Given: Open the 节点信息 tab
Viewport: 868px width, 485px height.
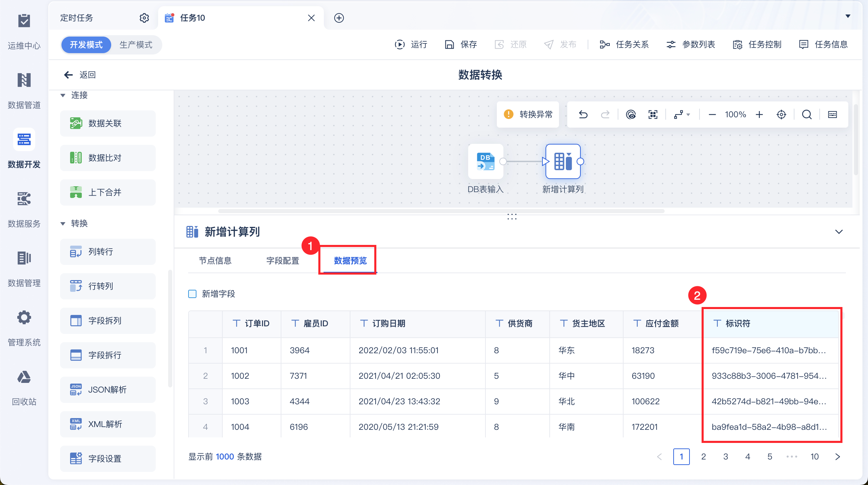Looking at the screenshot, I should click(x=215, y=261).
